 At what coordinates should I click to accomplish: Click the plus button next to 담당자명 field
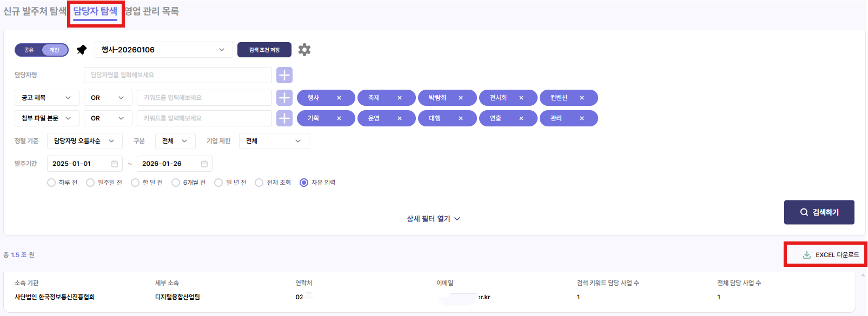pyautogui.click(x=284, y=75)
